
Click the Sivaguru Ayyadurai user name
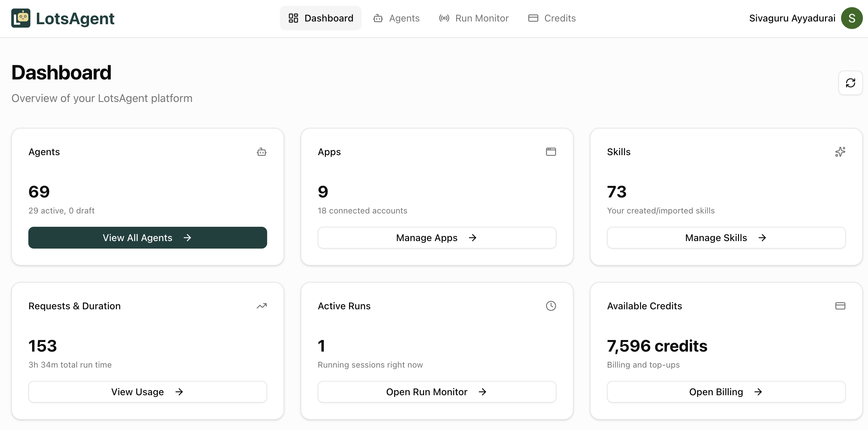tap(792, 18)
